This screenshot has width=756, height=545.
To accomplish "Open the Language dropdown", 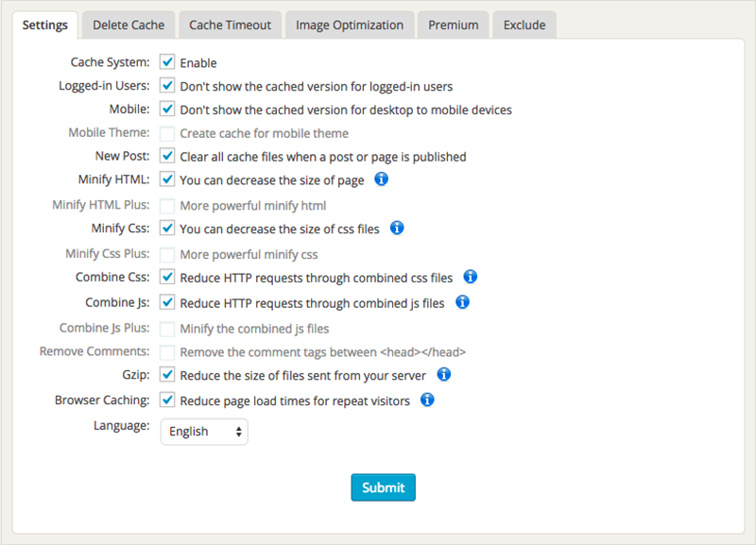I will click(204, 432).
